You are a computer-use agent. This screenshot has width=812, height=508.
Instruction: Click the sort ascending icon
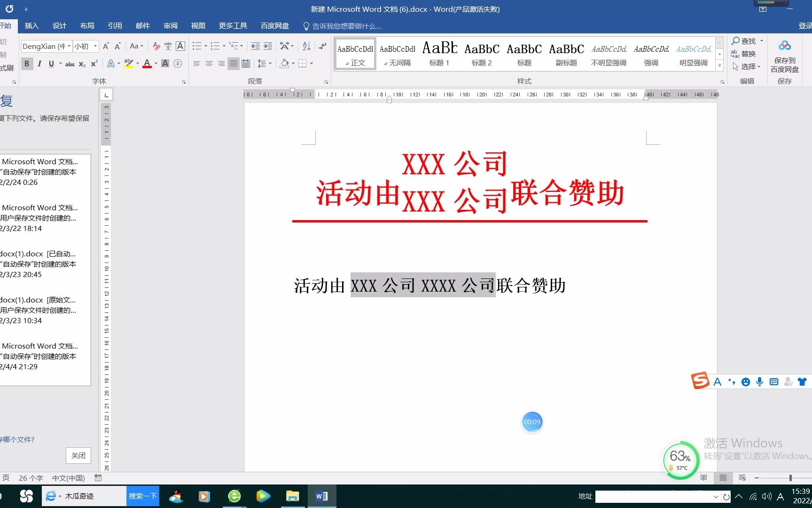[306, 46]
